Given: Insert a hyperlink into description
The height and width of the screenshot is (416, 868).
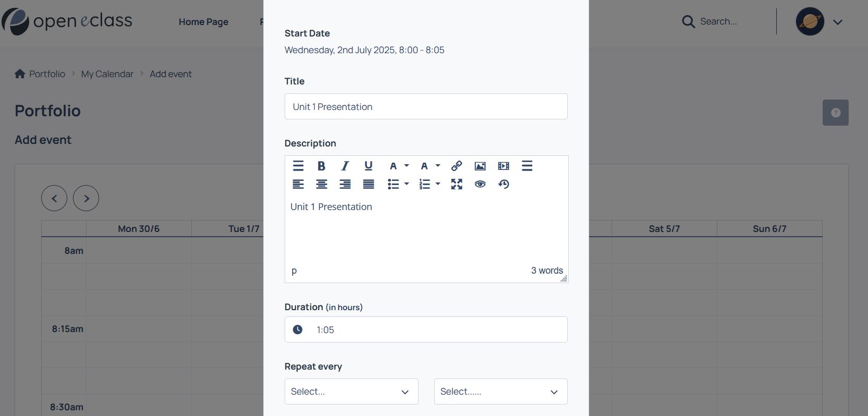Looking at the screenshot, I should pyautogui.click(x=457, y=166).
